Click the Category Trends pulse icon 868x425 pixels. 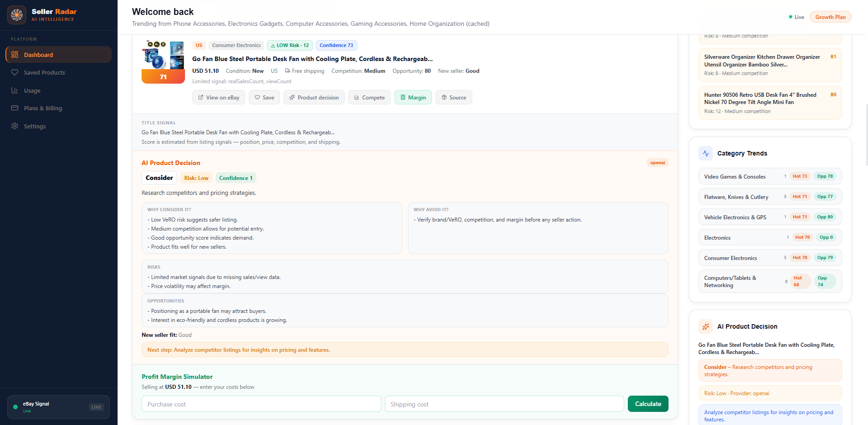[x=706, y=153]
